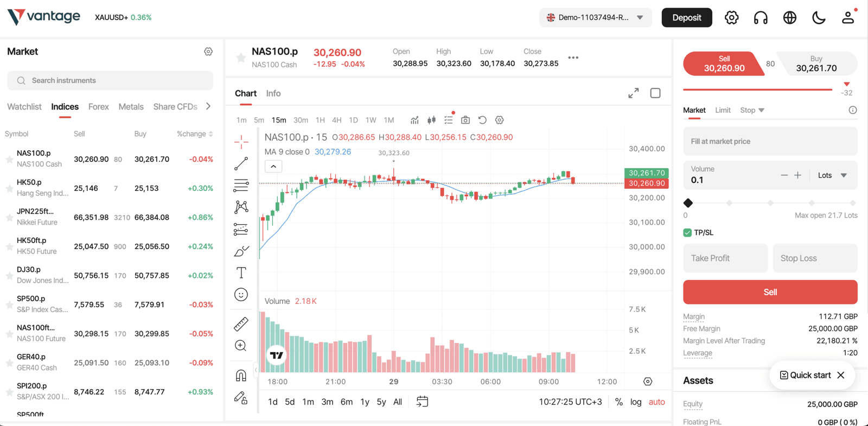Open the more options ellipsis menu
Image resolution: width=868 pixels, height=426 pixels.
click(573, 58)
